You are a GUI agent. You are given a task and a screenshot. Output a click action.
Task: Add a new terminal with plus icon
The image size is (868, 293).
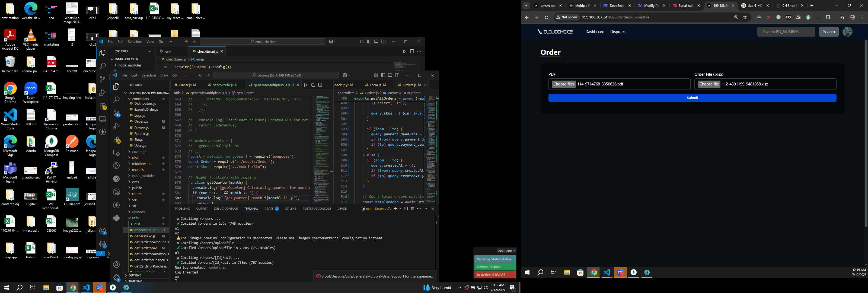395,209
